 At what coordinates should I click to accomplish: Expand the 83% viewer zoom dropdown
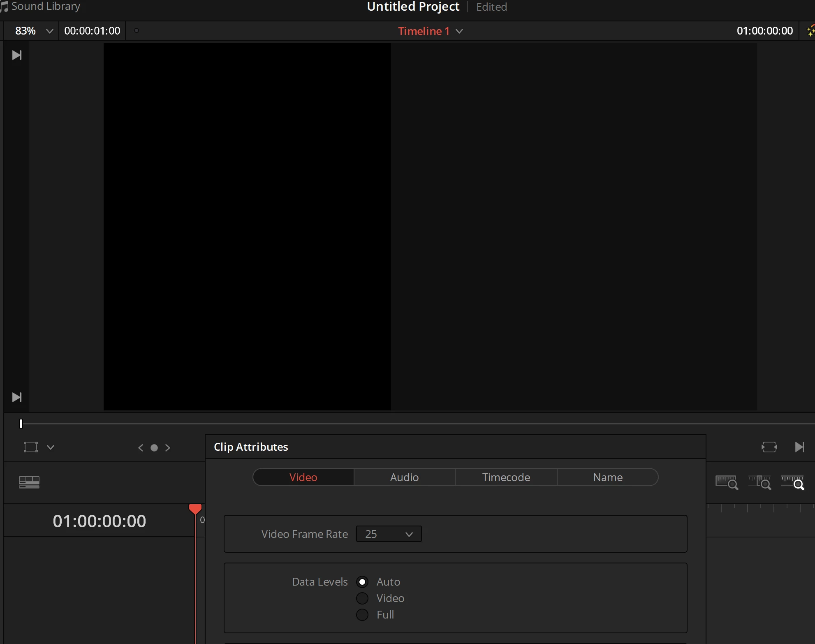49,31
